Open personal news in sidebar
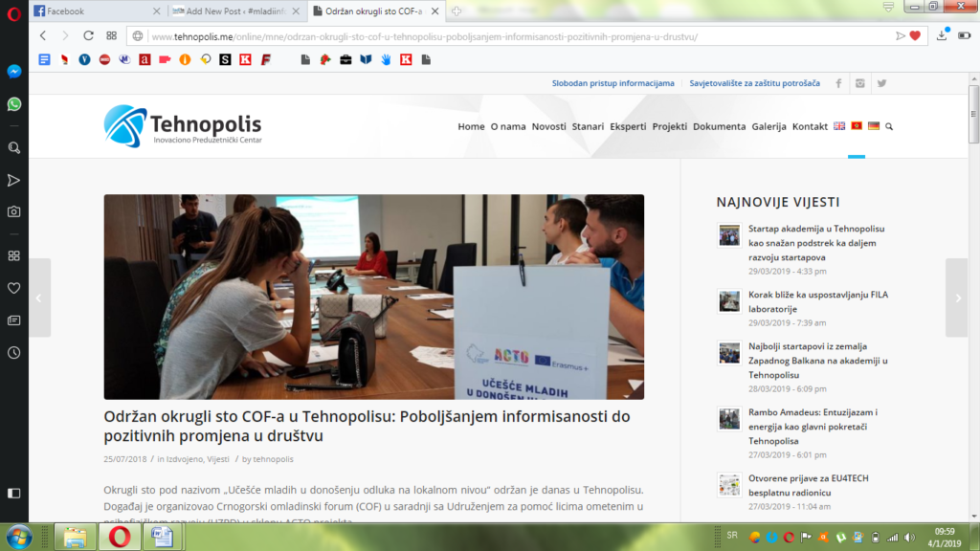Screen dimensions: 980x551 coord(13,320)
